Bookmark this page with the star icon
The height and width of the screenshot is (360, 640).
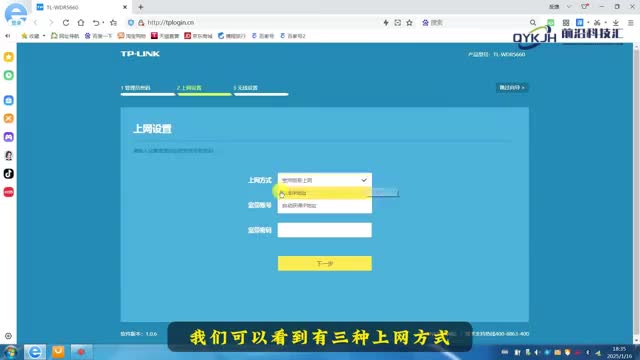409,23
